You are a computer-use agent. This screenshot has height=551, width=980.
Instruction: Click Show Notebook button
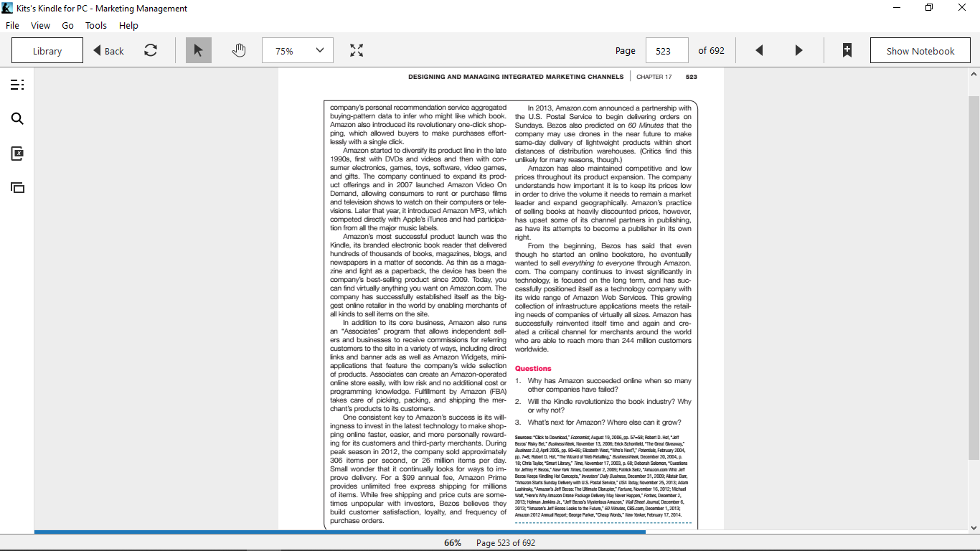920,50
